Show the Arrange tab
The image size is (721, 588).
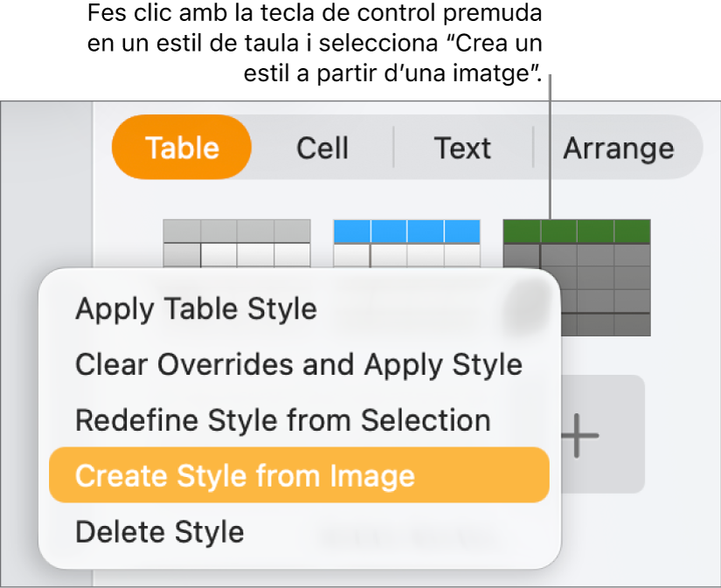tap(618, 148)
